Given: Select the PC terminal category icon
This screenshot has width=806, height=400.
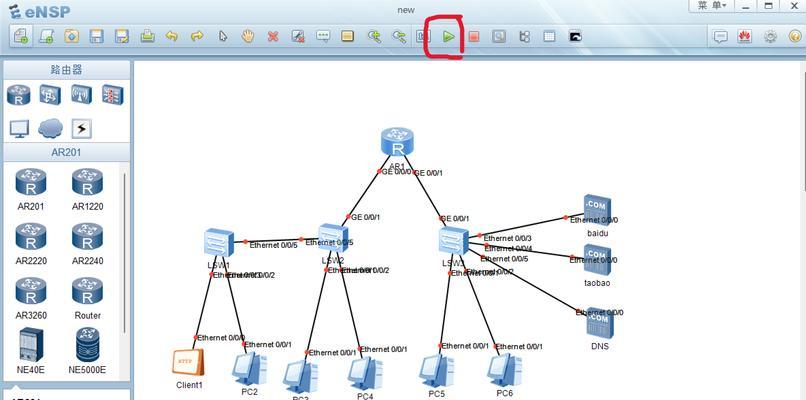Looking at the screenshot, I should [20, 129].
